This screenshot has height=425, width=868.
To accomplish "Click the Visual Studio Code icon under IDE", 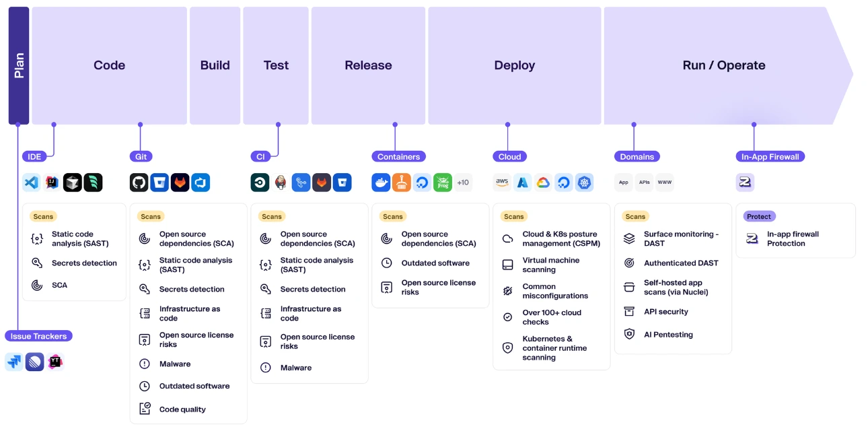I will (32, 183).
